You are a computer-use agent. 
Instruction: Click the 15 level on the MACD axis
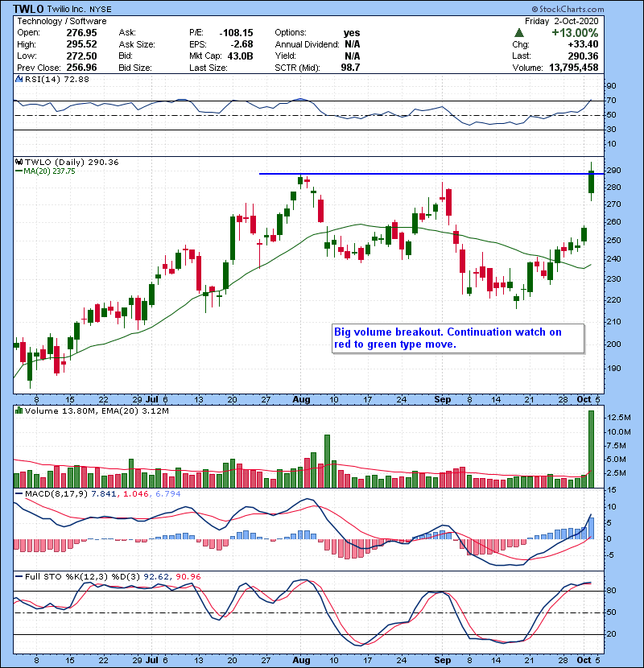tap(611, 490)
